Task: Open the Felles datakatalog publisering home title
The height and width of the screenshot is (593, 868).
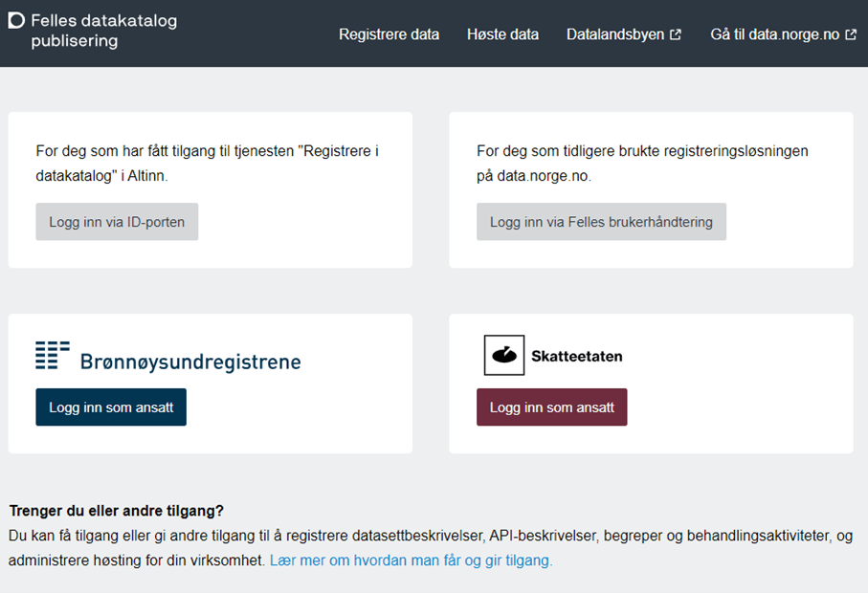Action: coord(104,31)
